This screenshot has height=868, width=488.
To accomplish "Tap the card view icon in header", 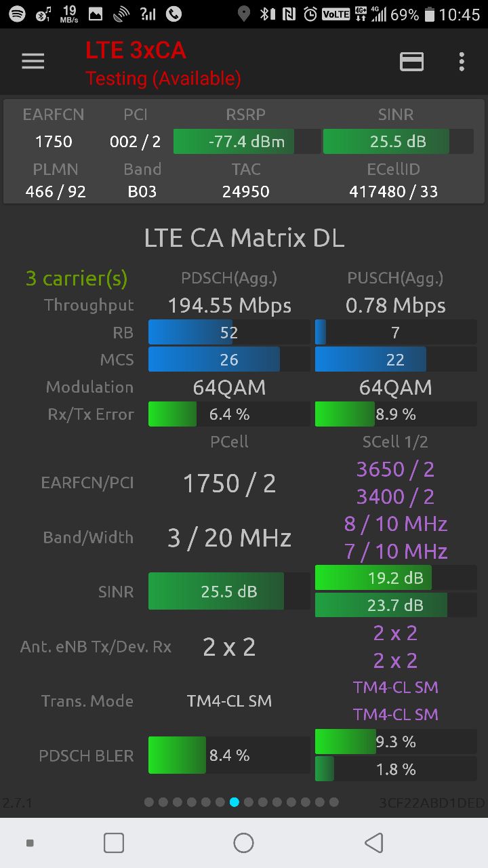I will tap(411, 62).
